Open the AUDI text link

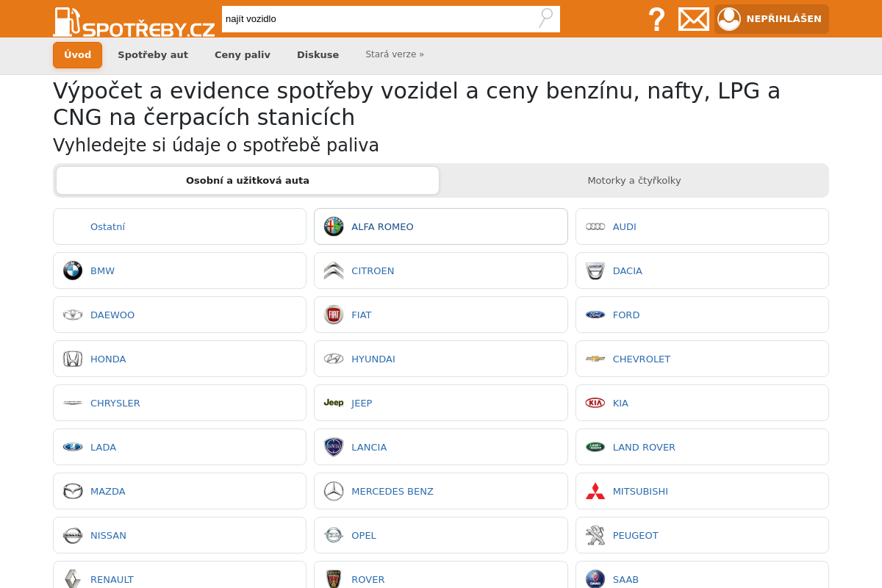coord(625,226)
